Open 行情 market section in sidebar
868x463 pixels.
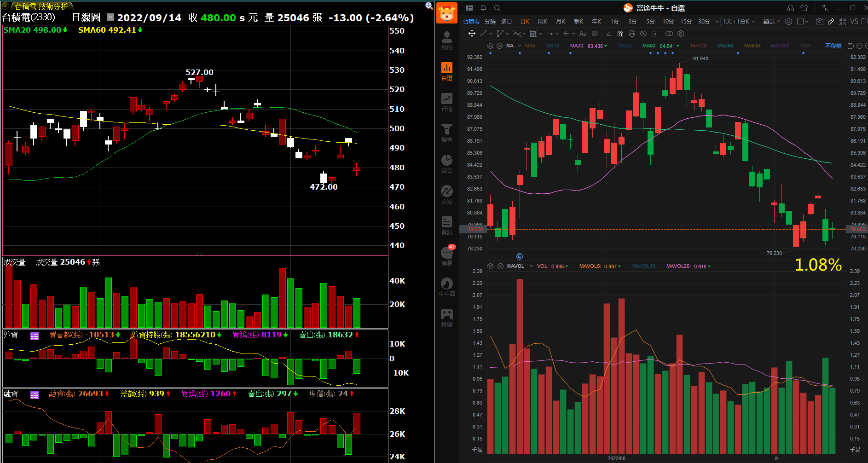(447, 102)
